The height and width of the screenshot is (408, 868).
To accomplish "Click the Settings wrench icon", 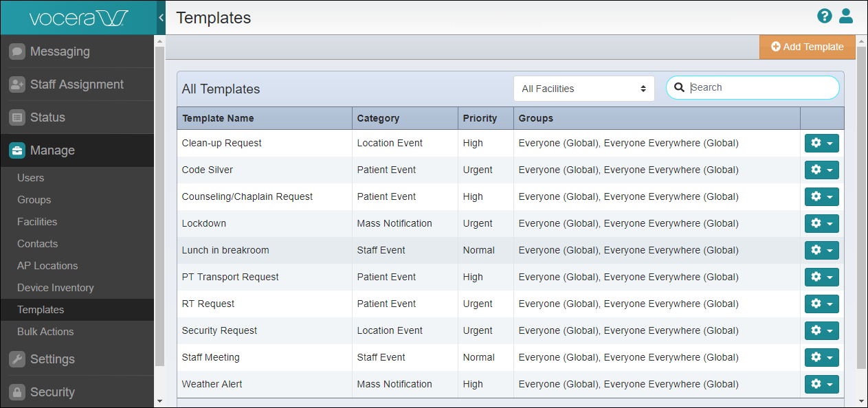I will click(17, 359).
